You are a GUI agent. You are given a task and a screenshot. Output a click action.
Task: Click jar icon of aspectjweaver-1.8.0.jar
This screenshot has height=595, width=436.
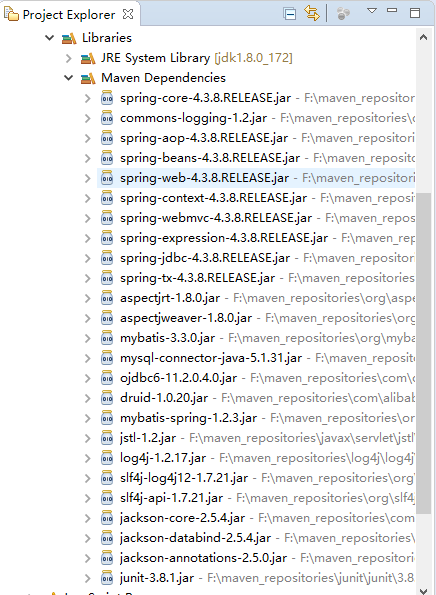coord(107,318)
